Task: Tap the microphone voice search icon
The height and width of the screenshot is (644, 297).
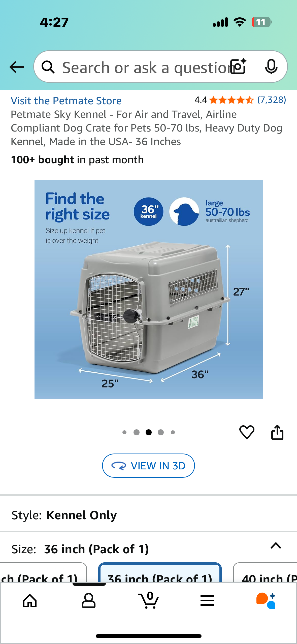Action: (271, 67)
